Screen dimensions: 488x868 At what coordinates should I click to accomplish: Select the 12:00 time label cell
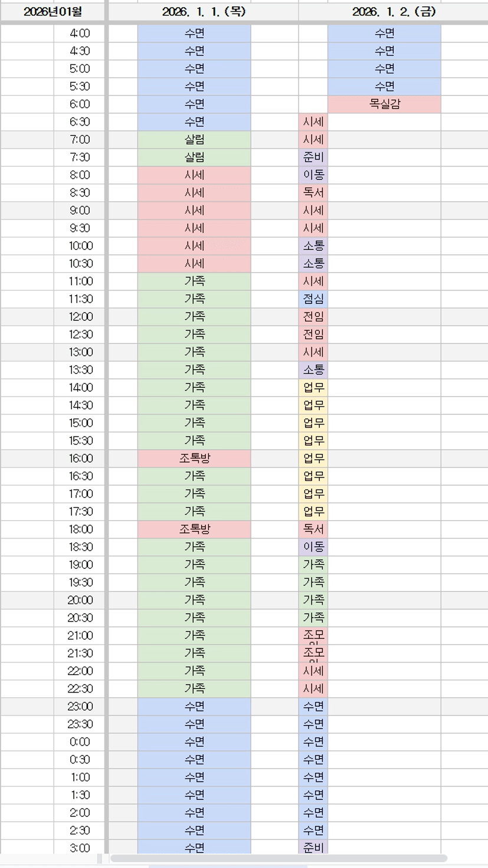click(80, 317)
